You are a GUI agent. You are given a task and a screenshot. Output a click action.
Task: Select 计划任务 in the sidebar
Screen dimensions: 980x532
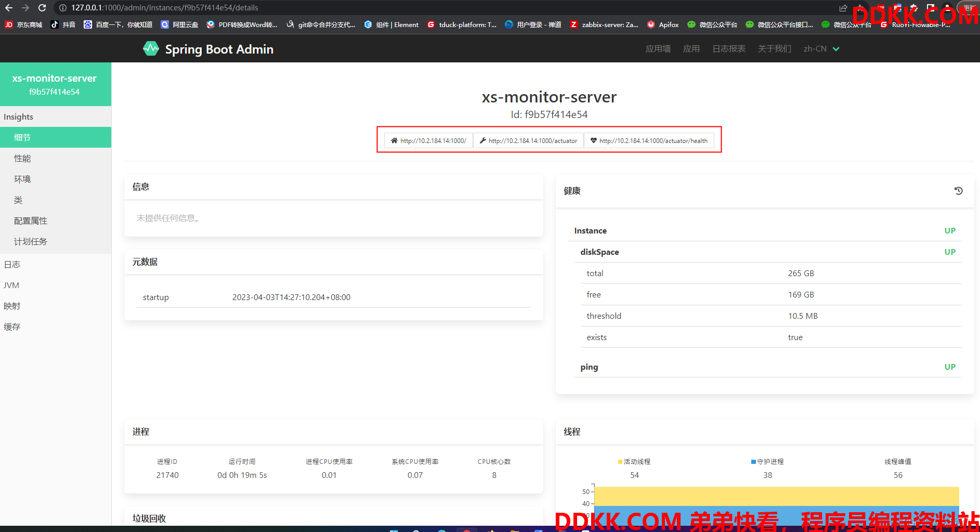(x=56, y=241)
